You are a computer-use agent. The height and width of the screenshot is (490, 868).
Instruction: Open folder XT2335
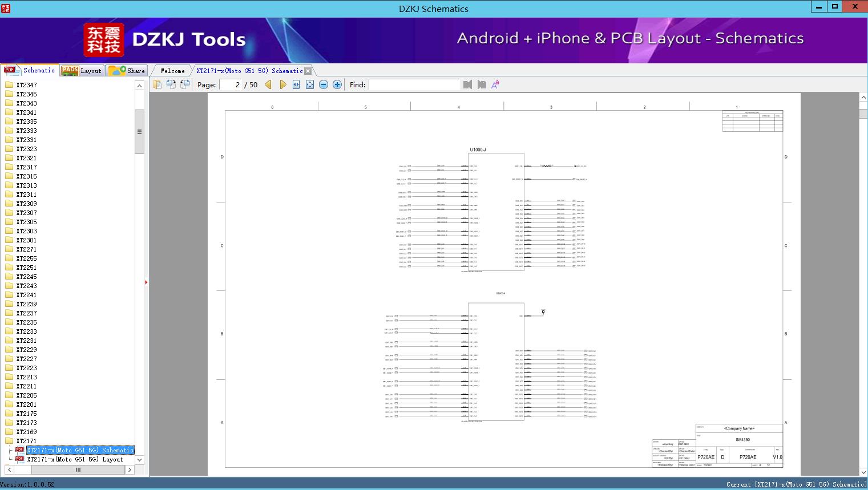click(26, 122)
